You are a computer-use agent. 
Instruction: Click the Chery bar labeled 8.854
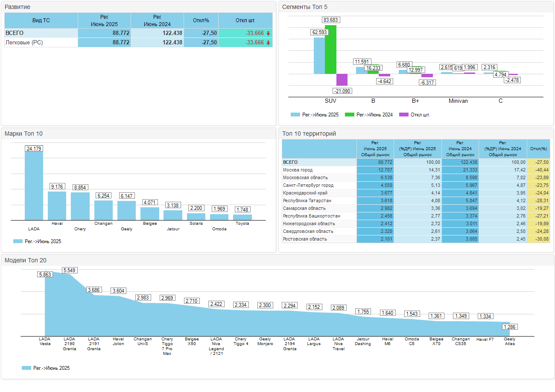pyautogui.click(x=80, y=206)
